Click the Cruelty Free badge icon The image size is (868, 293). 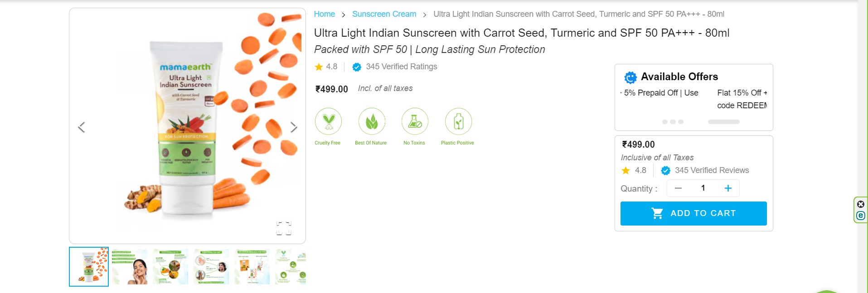[x=328, y=121]
